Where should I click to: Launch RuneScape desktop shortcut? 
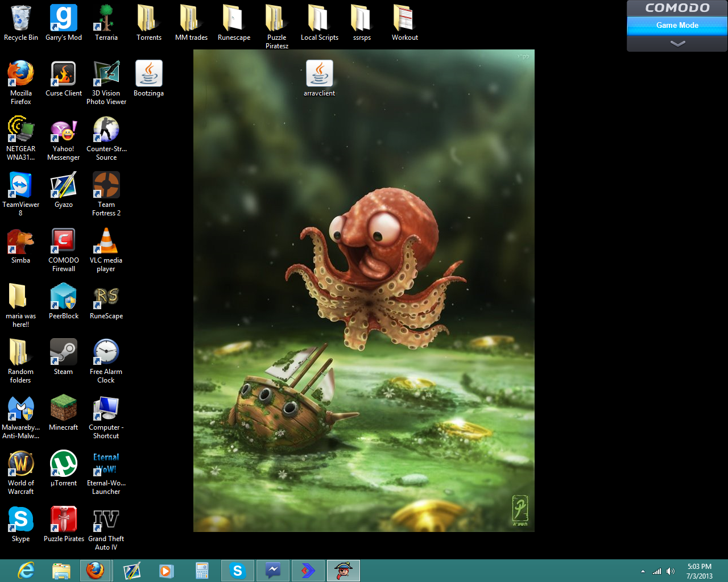[106, 301]
